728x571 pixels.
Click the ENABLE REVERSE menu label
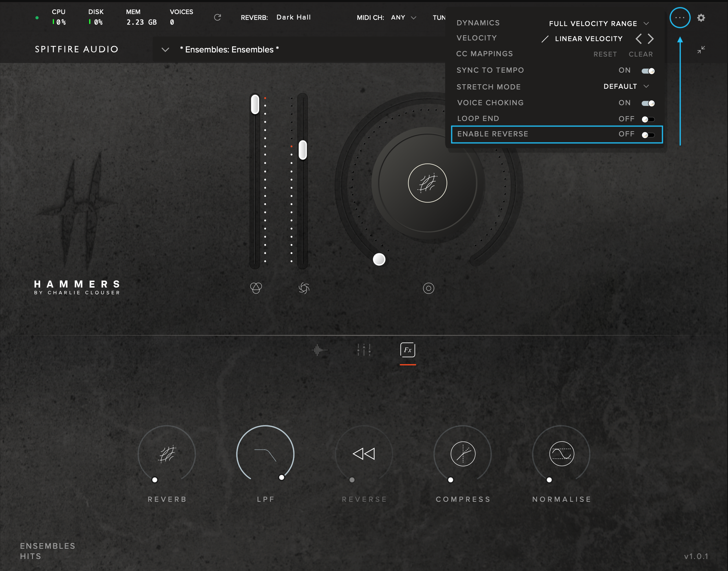[x=493, y=134]
